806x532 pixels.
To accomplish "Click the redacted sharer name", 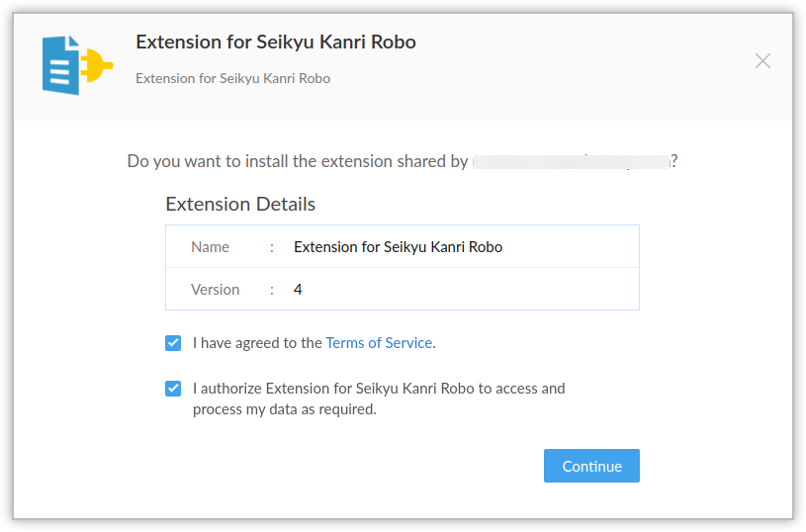I will click(x=571, y=161).
